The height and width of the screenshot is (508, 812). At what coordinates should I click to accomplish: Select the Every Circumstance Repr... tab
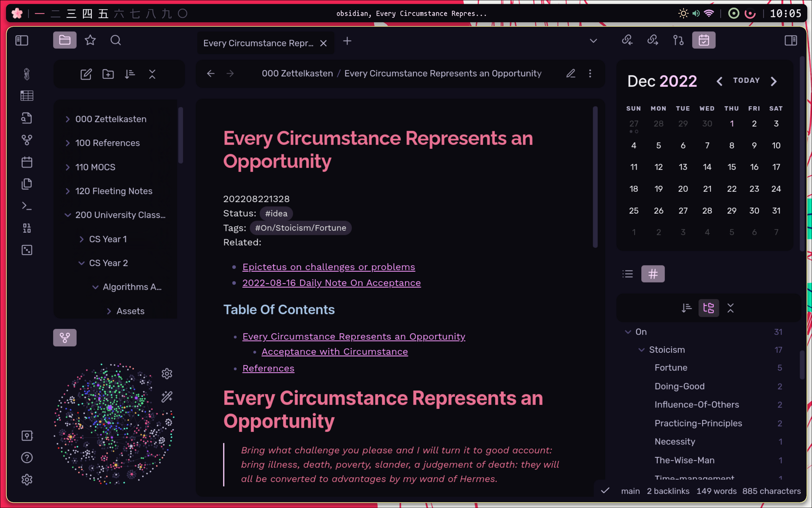tap(258, 43)
